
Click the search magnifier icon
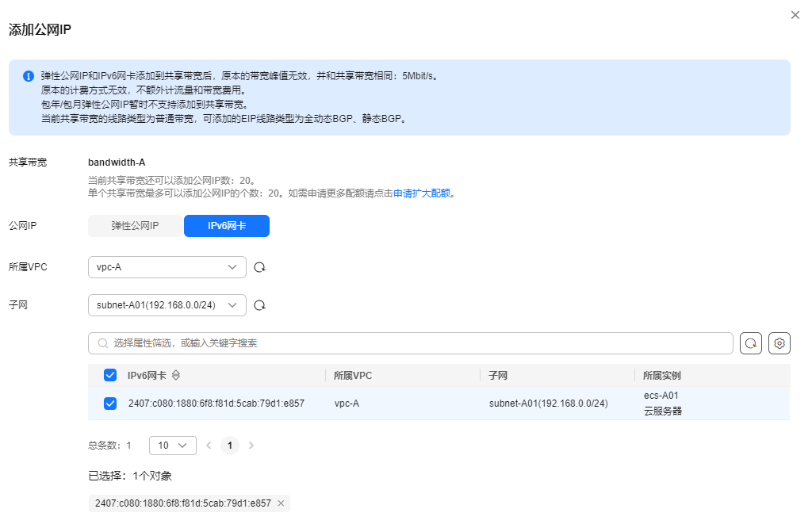103,343
